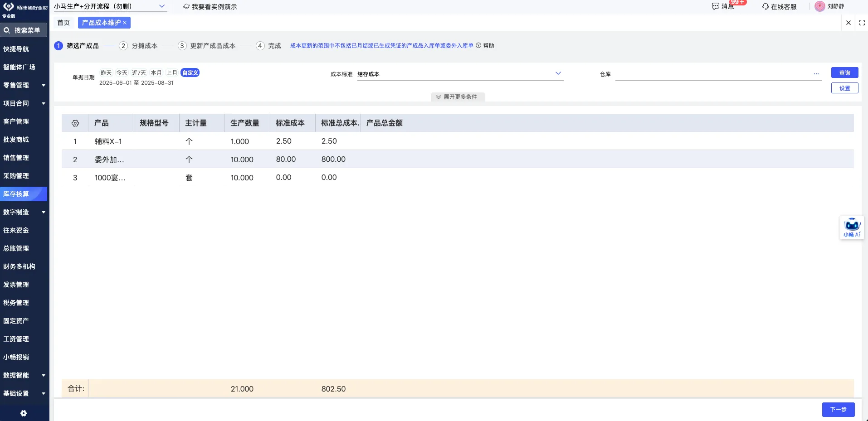The height and width of the screenshot is (421, 868).
Task: Click the 设置 button
Action: [844, 88]
